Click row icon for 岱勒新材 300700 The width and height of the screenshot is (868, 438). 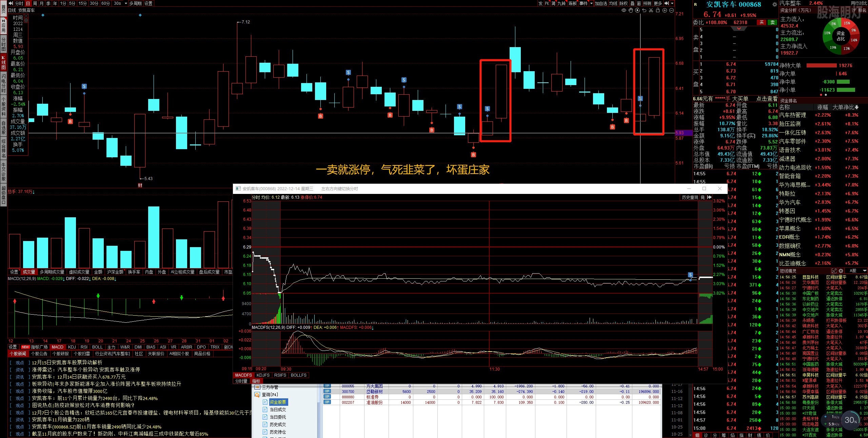[327, 392]
